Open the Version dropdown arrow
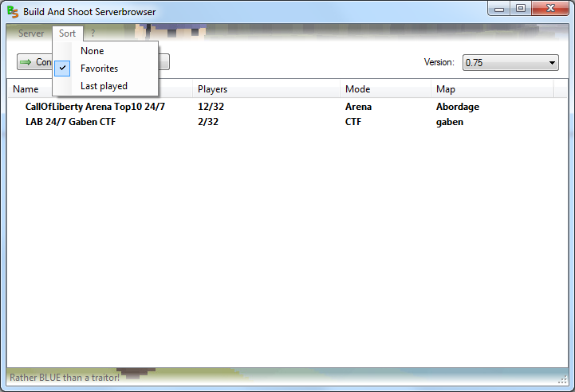575x392 pixels. pyautogui.click(x=553, y=63)
